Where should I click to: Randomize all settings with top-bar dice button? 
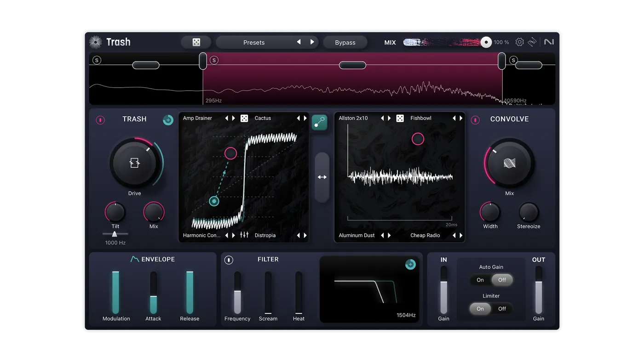[x=196, y=42]
